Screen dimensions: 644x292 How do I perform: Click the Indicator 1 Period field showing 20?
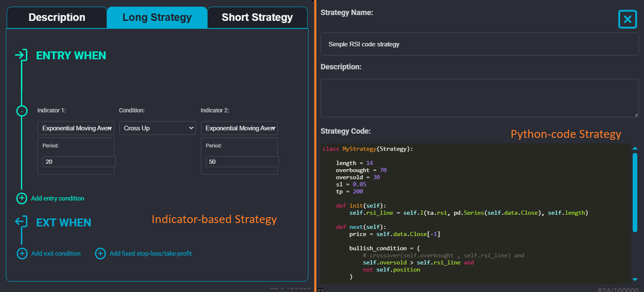pos(79,162)
